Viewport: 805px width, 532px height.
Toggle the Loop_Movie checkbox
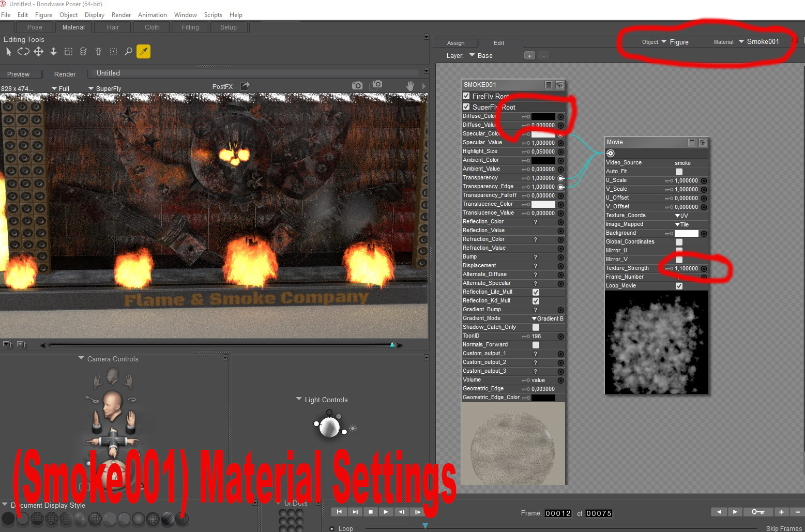coord(679,286)
